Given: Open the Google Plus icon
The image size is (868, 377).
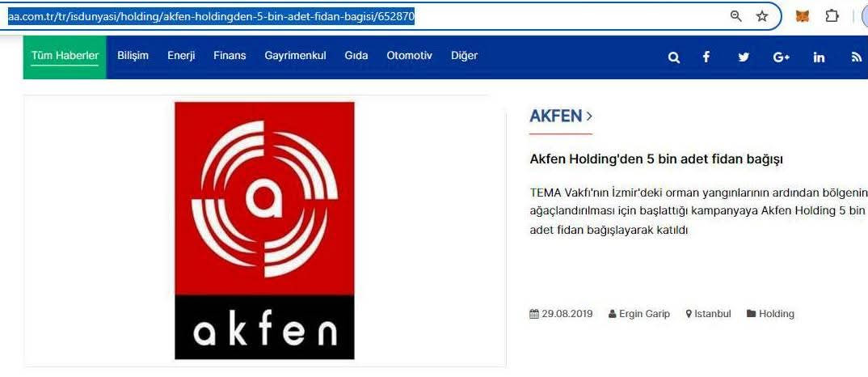Looking at the screenshot, I should click(781, 57).
